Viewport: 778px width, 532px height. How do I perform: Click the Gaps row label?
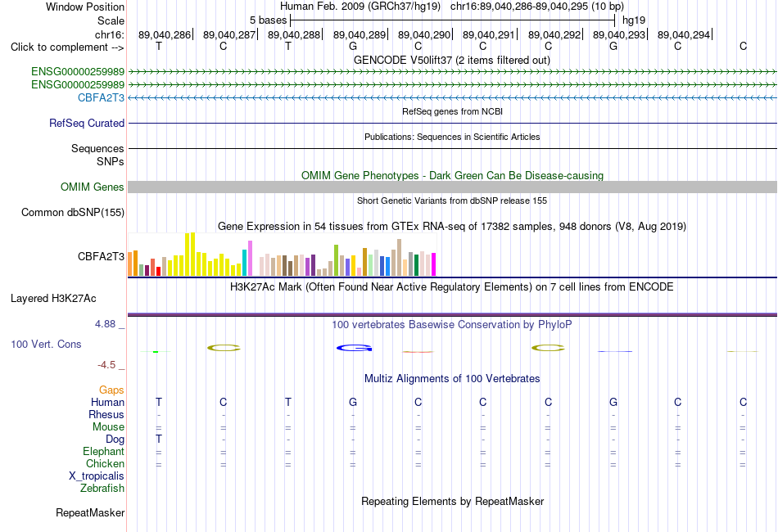point(111,390)
